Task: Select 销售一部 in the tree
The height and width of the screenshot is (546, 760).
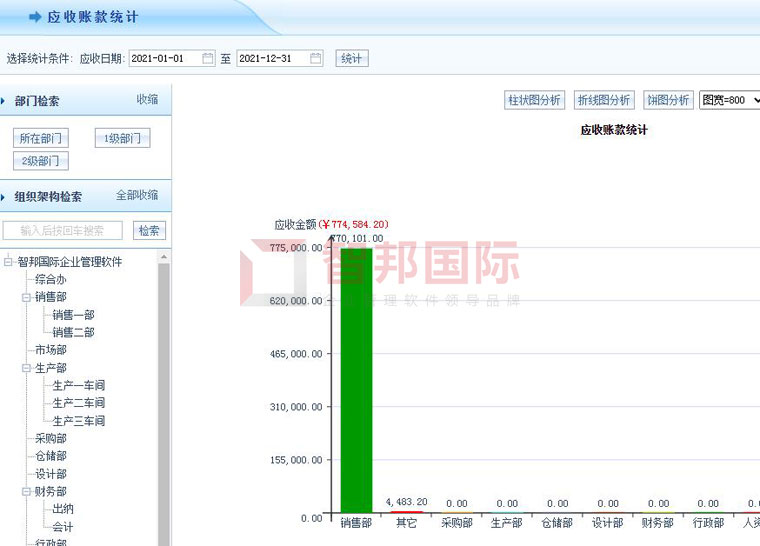Action: click(x=73, y=315)
